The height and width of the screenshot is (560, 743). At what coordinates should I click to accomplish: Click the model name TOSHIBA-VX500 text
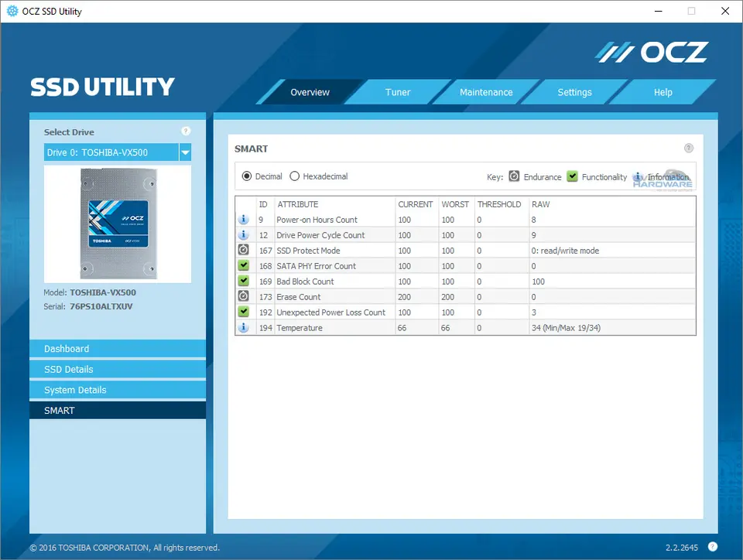pyautogui.click(x=103, y=292)
